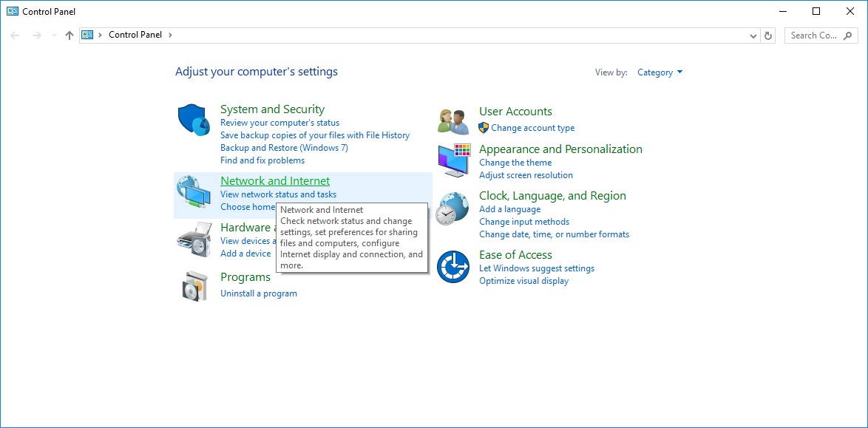868x428 pixels.
Task: Click Change account type link
Action: click(532, 128)
